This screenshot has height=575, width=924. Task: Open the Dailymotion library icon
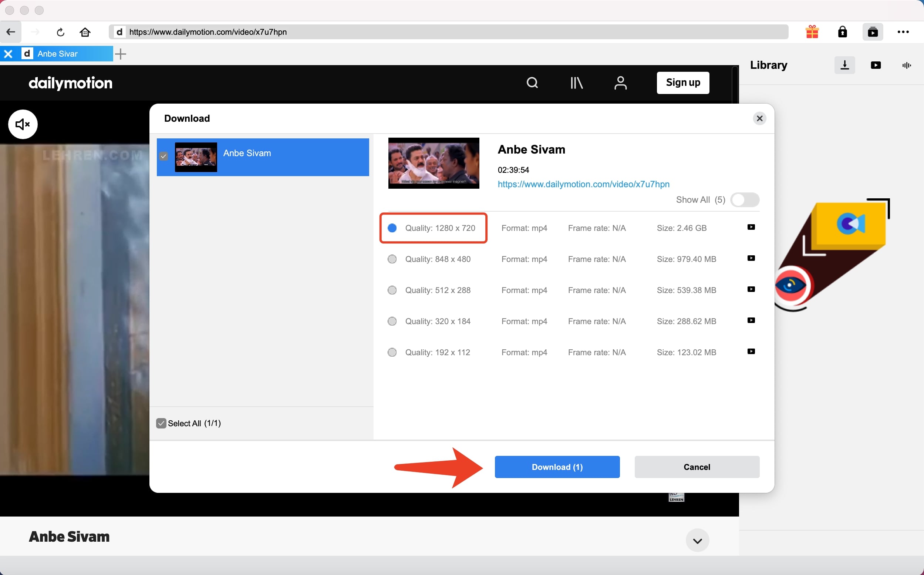pyautogui.click(x=576, y=83)
